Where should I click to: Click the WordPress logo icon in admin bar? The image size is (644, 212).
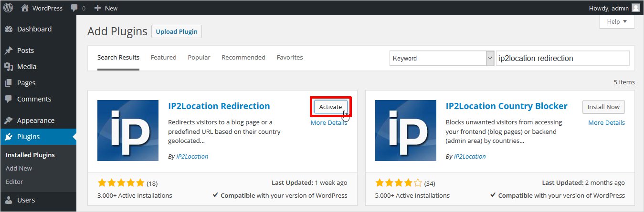point(8,8)
